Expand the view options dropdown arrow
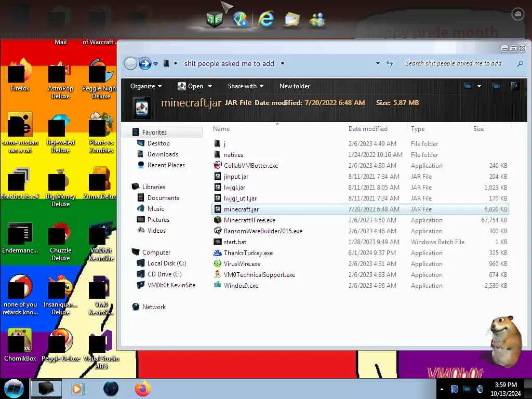This screenshot has width=532, height=399. click(479, 86)
